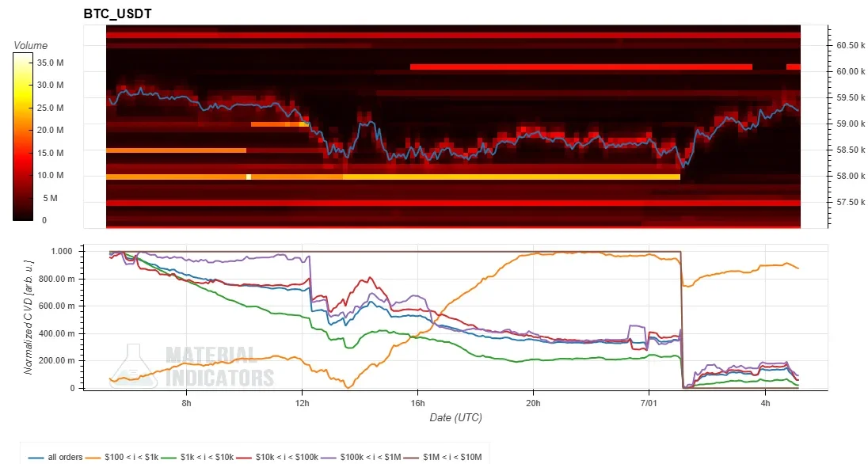
Task: Toggle the '$100 < i < $1k' legend series
Action: [122, 458]
